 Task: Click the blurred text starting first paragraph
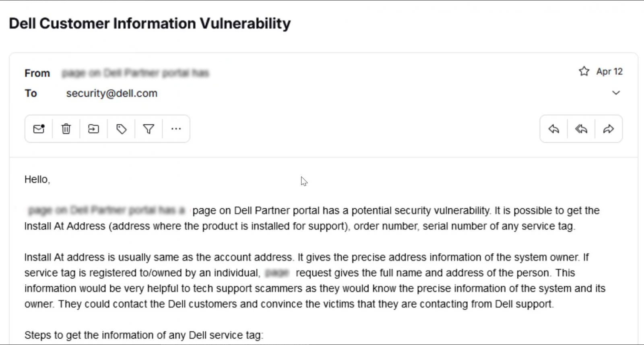(x=107, y=210)
